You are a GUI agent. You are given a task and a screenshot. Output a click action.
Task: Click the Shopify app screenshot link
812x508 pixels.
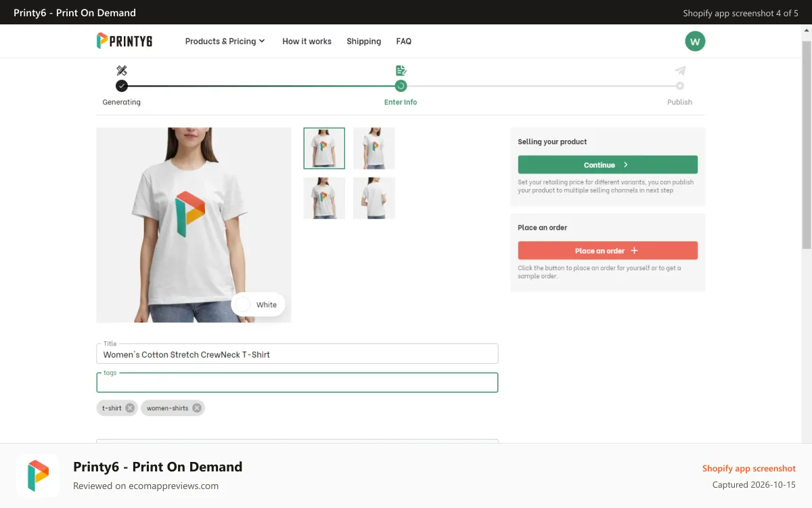tap(749, 469)
